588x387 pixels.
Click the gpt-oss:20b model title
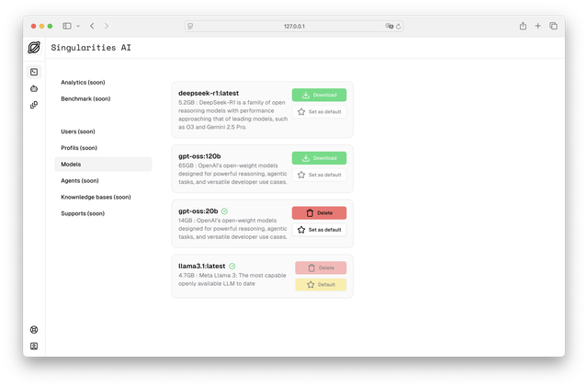pyautogui.click(x=198, y=211)
